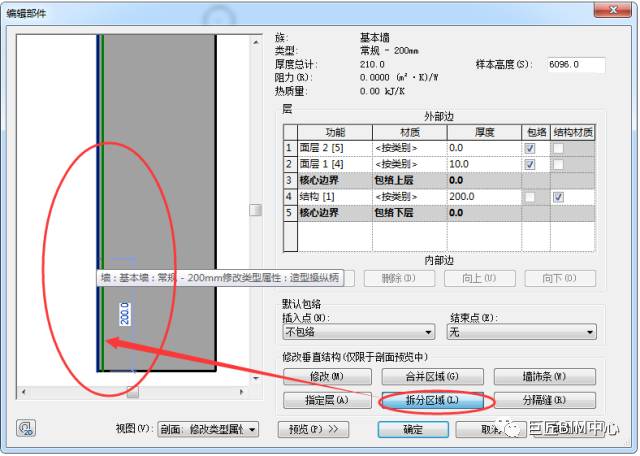Select row header 2 in layer table
The height and width of the screenshot is (456, 640).
point(290,165)
